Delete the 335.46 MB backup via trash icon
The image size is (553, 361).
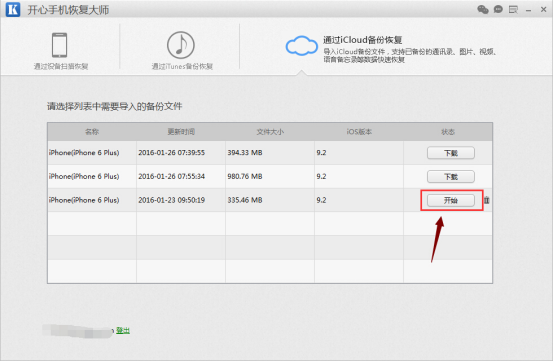pyautogui.click(x=487, y=200)
